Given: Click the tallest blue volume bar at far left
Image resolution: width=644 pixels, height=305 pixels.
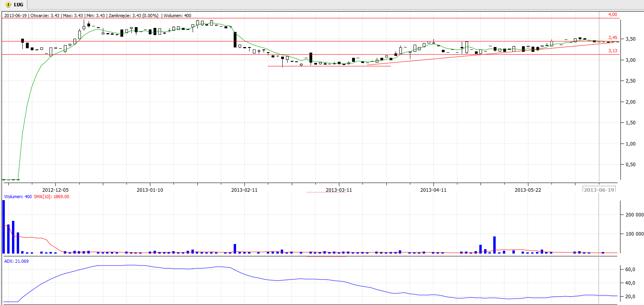Looking at the screenshot, I should pyautogui.click(x=4, y=226).
